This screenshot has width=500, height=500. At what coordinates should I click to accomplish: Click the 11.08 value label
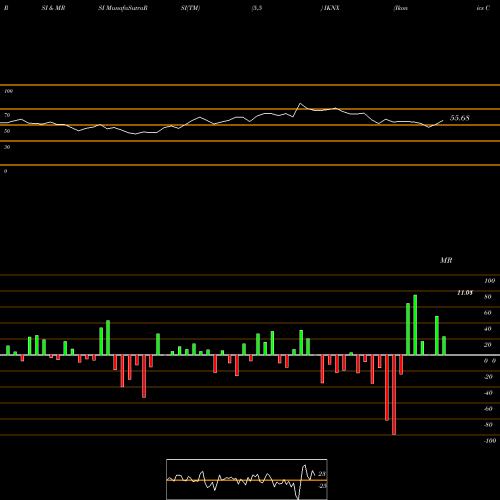465,293
